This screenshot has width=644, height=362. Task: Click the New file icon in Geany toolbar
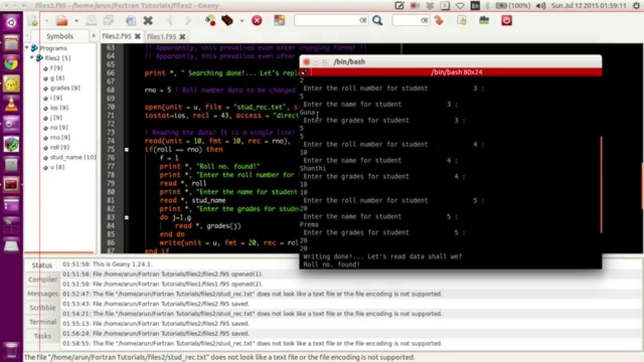point(33,21)
